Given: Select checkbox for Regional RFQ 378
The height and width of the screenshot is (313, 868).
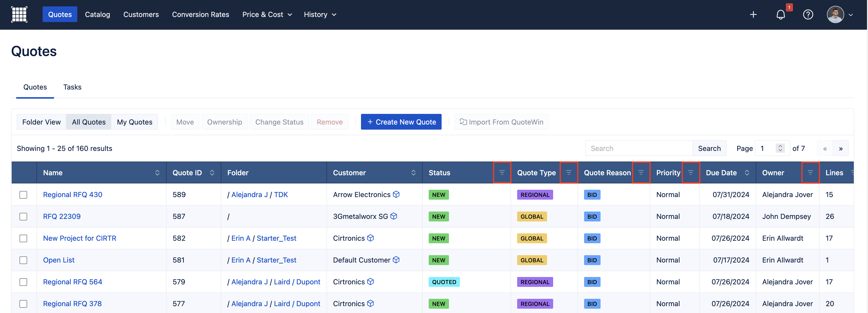Looking at the screenshot, I should pos(23,304).
